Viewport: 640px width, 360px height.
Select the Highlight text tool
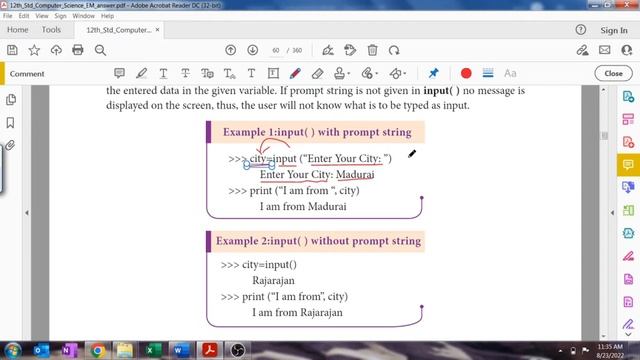tap(141, 73)
